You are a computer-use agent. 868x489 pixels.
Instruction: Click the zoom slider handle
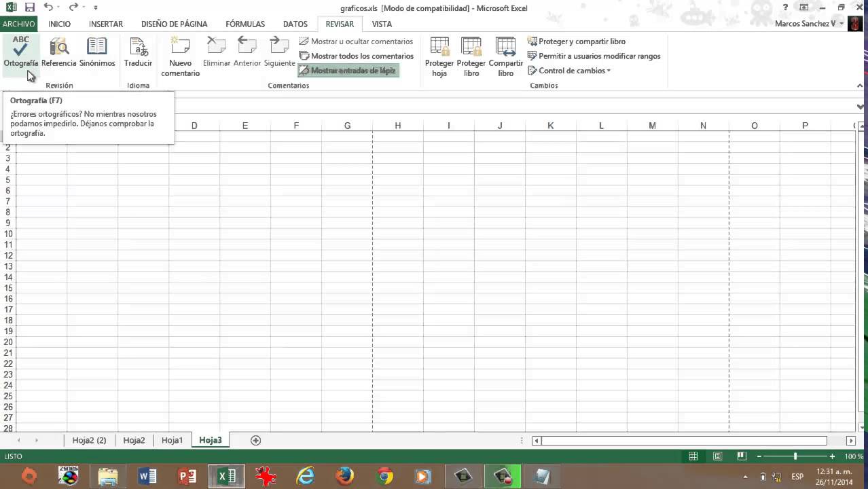click(x=795, y=456)
